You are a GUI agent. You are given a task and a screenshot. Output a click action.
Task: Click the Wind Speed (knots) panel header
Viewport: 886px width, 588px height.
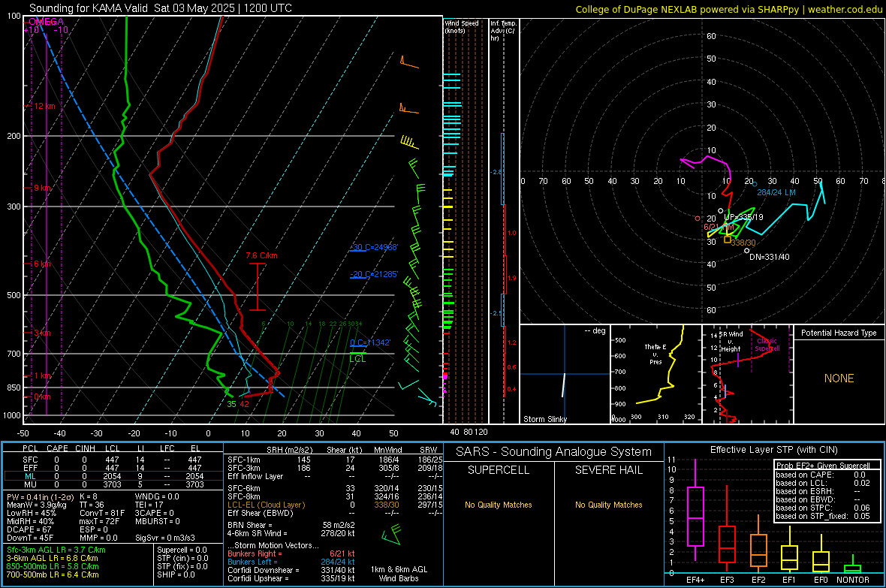point(462,27)
